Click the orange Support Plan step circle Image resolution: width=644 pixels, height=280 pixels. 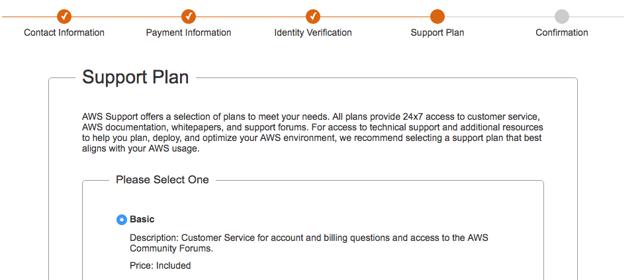click(437, 17)
